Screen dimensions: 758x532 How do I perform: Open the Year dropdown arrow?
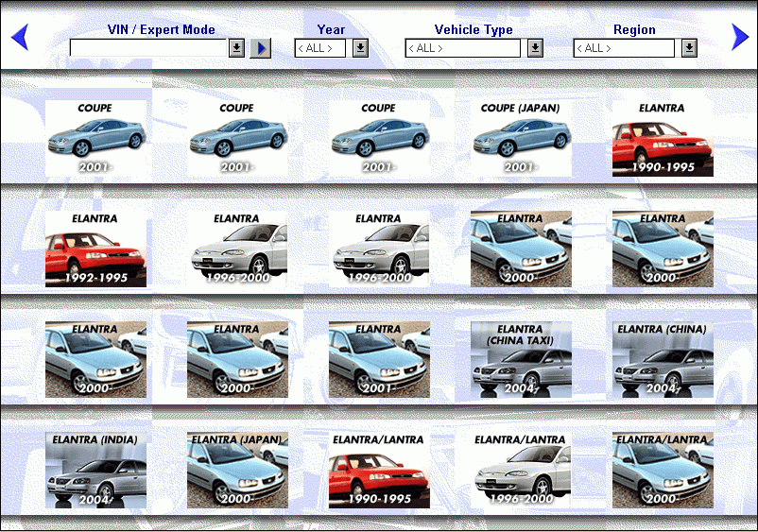pos(361,48)
